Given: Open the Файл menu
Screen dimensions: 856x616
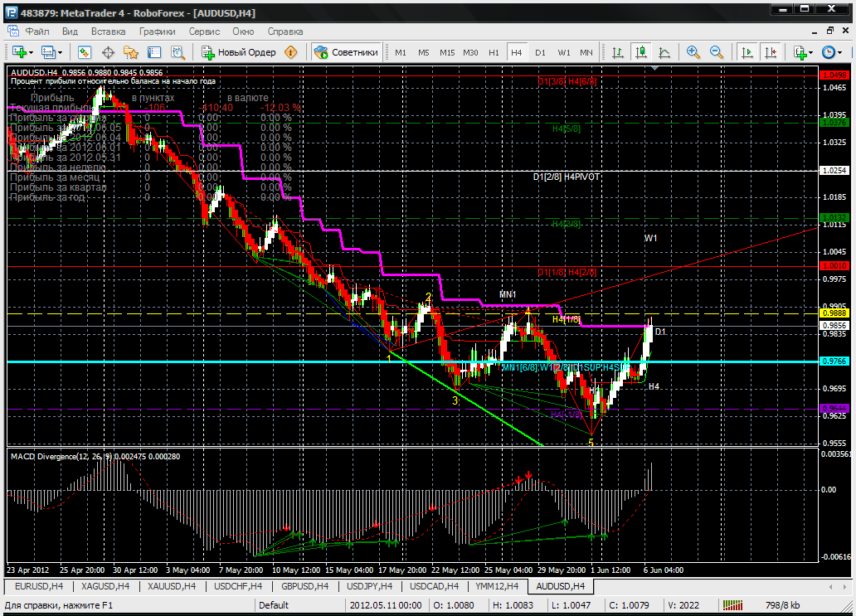Looking at the screenshot, I should pos(37,32).
